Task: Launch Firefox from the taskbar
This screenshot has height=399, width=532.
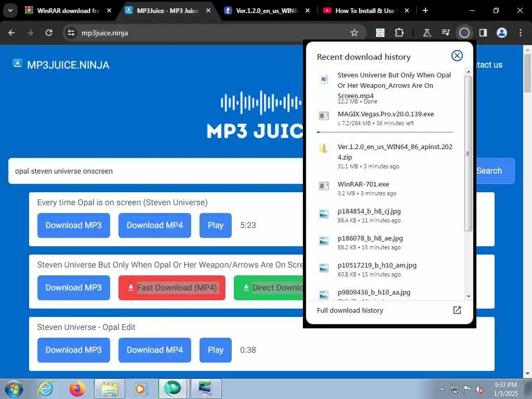Action: tap(77, 389)
